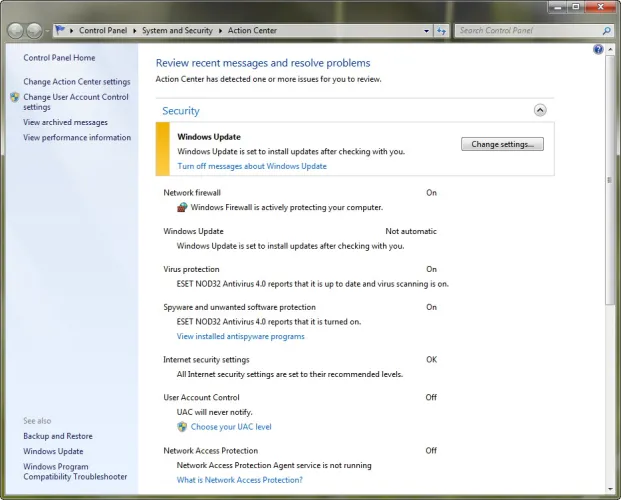
Task: Click the Network Access Protection heading
Action: (211, 450)
